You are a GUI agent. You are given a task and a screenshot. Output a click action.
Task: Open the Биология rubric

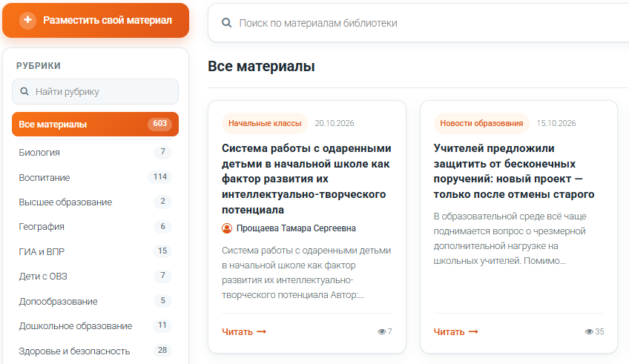click(95, 152)
